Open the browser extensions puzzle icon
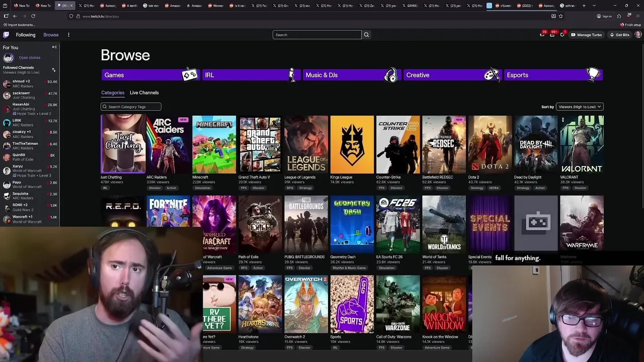Viewport: 644px width, 362px height. (619, 16)
